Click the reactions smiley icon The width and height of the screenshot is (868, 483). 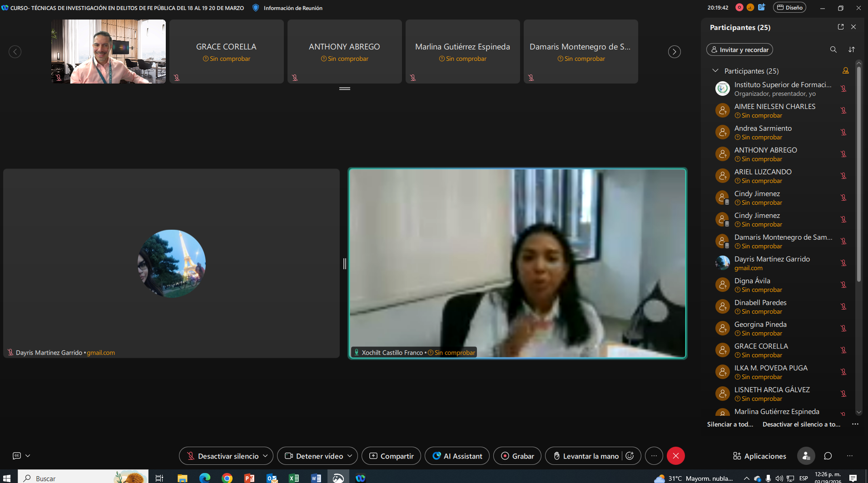tap(630, 456)
